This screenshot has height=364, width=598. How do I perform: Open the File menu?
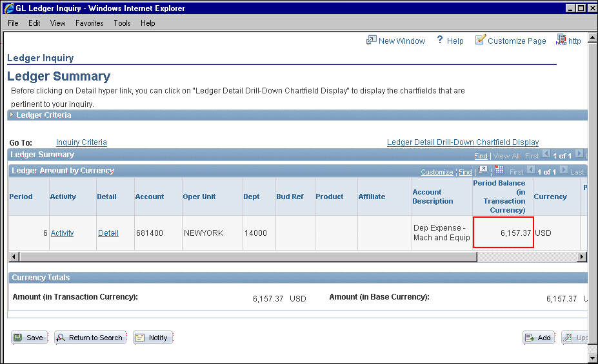click(13, 23)
